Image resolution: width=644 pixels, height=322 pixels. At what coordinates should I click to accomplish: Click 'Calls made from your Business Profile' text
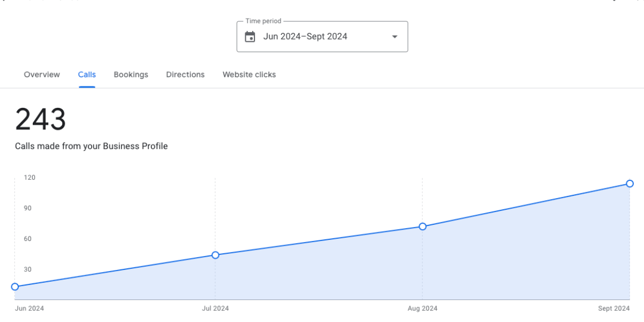pyautogui.click(x=91, y=146)
